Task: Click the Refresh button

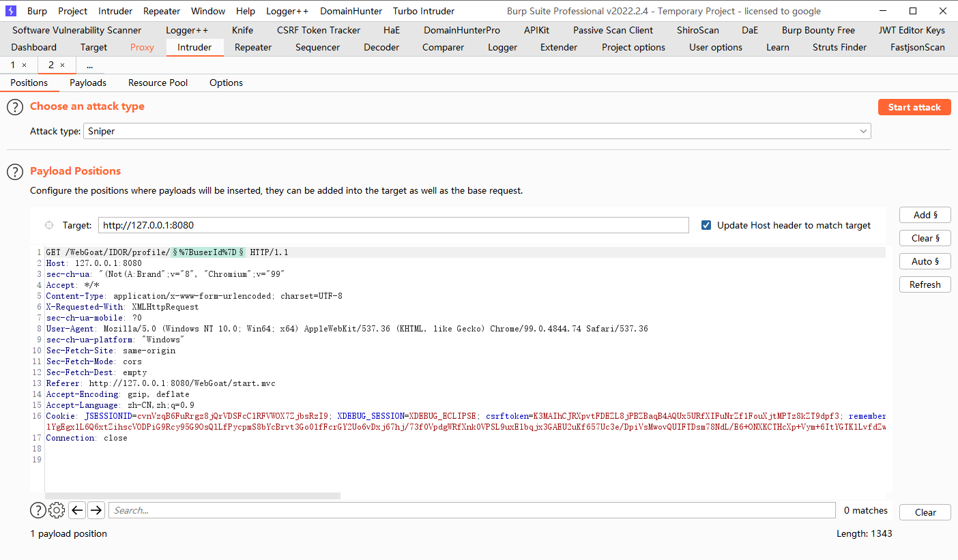Action: 925,284
